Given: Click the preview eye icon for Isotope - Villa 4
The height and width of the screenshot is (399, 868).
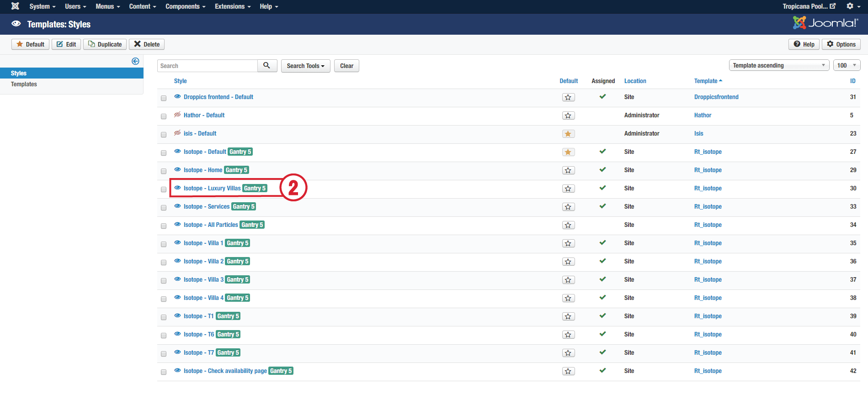Looking at the screenshot, I should pyautogui.click(x=177, y=298).
